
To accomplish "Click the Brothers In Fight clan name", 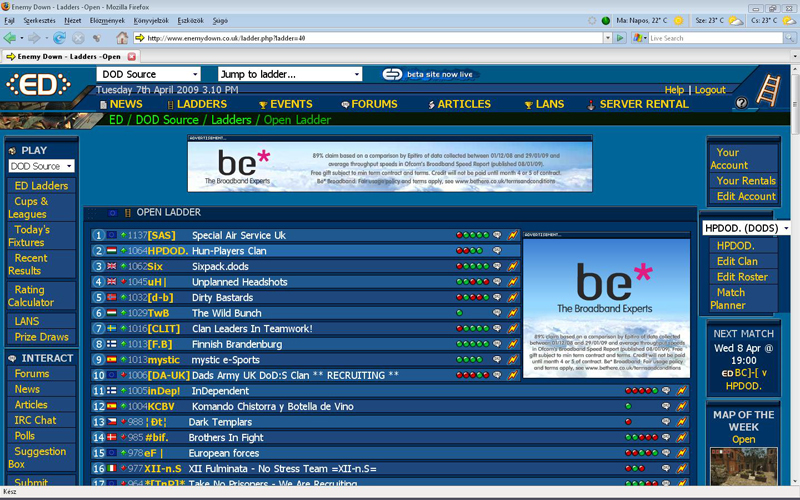I will pyautogui.click(x=226, y=438).
